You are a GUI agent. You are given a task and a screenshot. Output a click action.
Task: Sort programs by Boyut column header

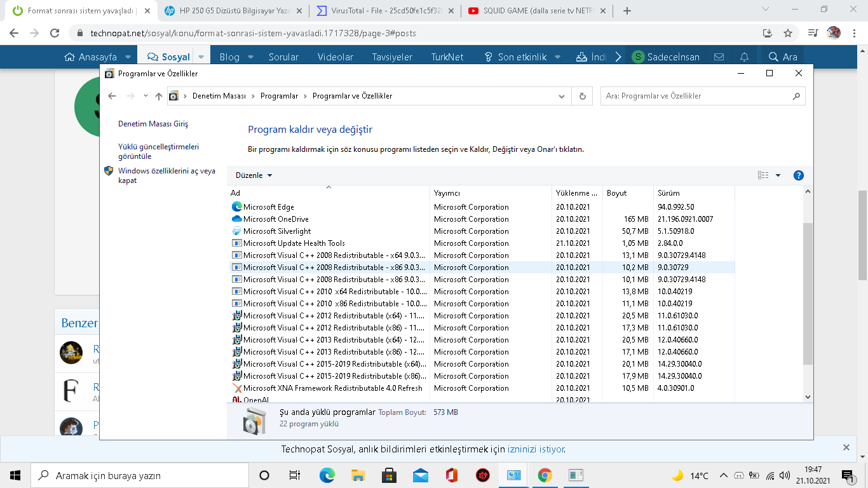click(x=628, y=193)
